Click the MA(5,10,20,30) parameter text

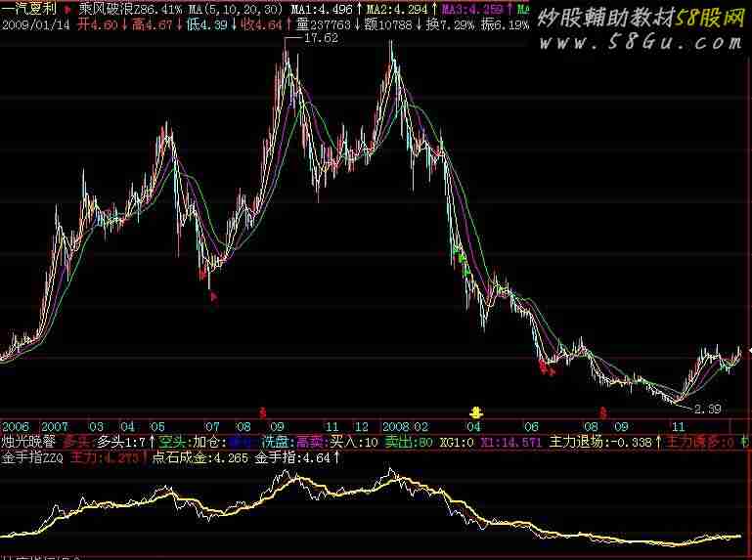236,9
